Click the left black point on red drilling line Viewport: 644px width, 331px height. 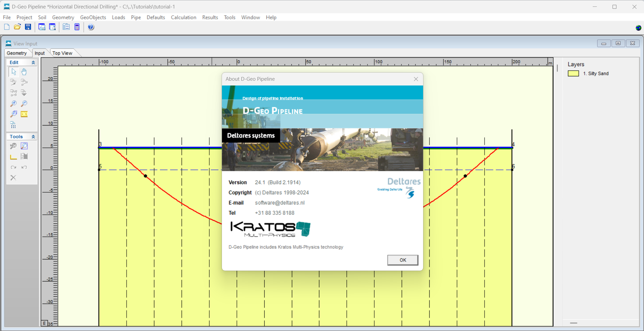coord(146,176)
